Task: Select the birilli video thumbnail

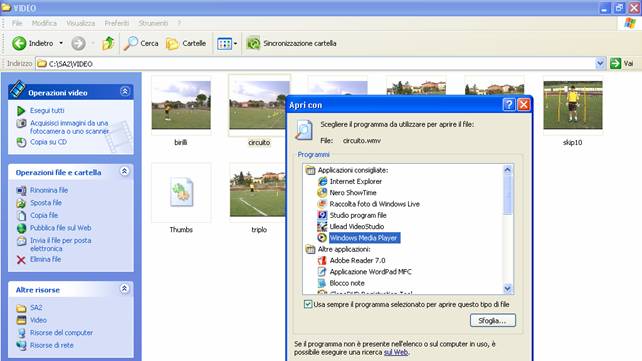Action: 181,105
